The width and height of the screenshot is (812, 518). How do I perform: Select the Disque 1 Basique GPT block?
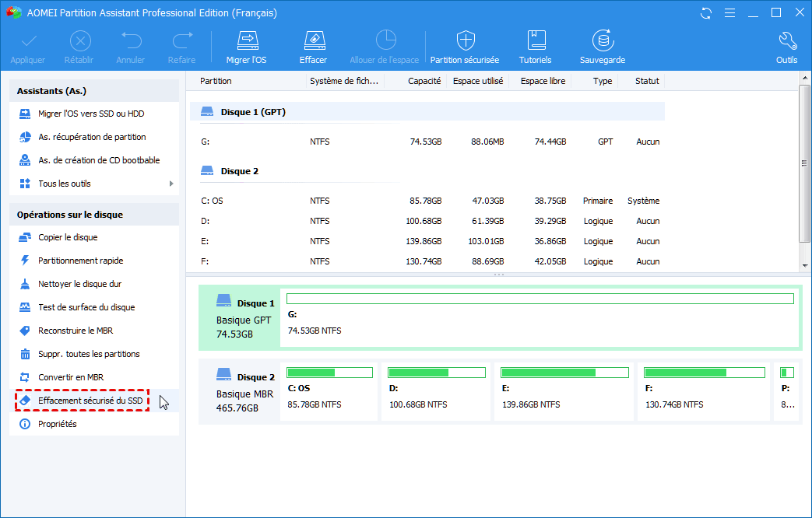pyautogui.click(x=238, y=318)
